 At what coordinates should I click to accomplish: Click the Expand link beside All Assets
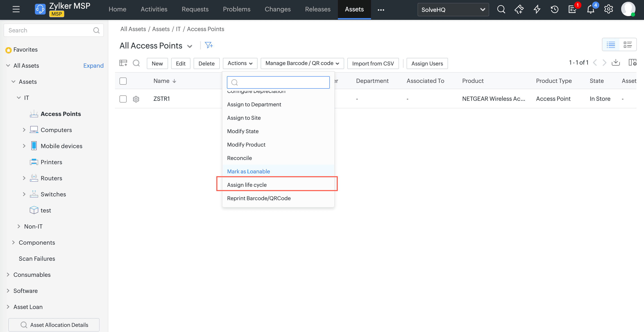tap(93, 65)
